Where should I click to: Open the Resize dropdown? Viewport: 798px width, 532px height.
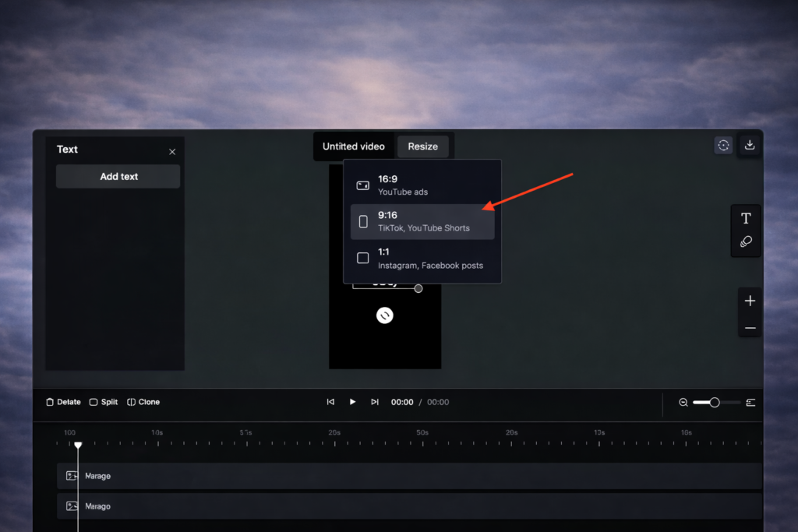(x=423, y=146)
